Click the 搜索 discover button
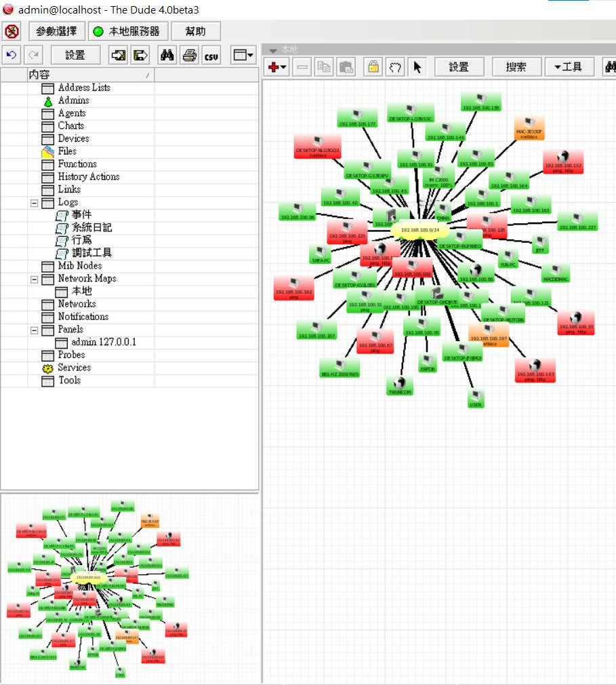Image resolution: width=616 pixels, height=685 pixels. [x=516, y=67]
